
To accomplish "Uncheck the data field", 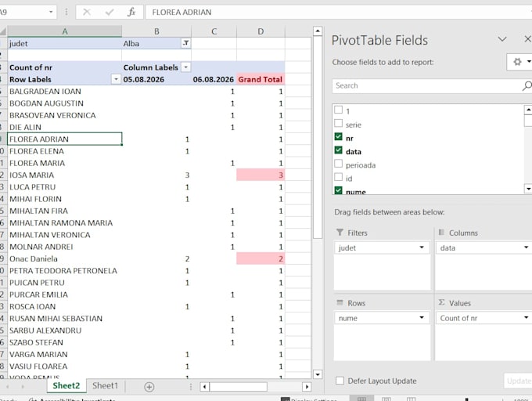I will [338, 150].
